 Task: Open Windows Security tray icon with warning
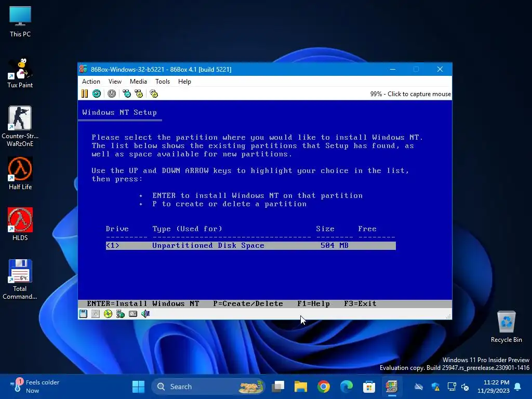[436, 387]
